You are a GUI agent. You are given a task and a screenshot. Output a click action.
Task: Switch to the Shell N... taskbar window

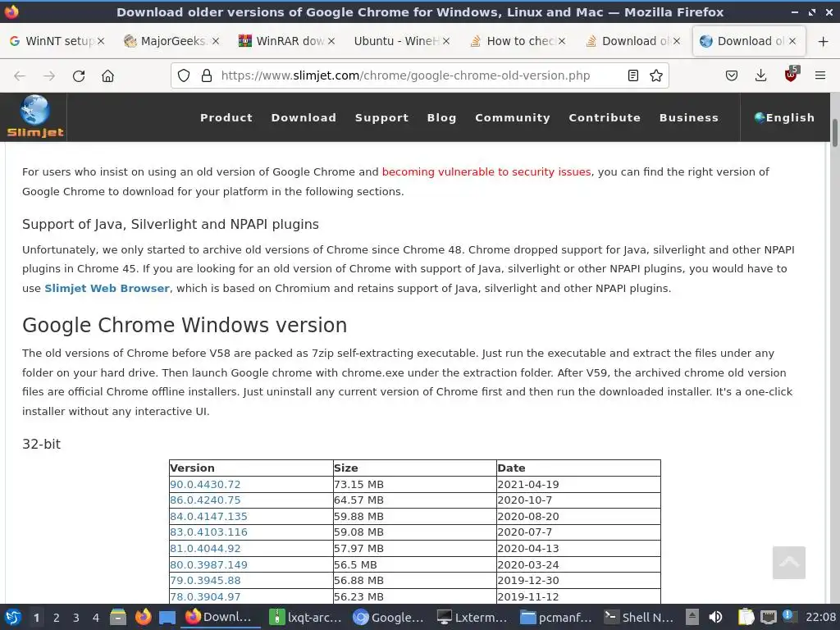point(639,617)
